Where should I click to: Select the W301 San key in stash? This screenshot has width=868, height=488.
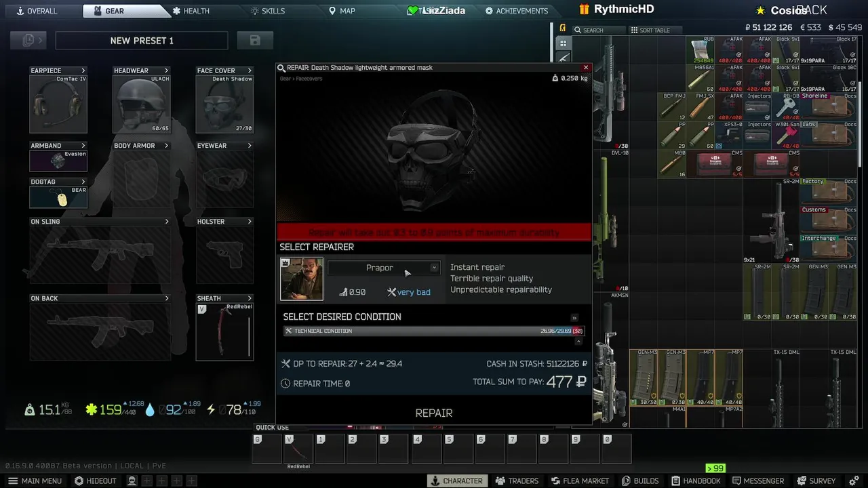[787, 136]
